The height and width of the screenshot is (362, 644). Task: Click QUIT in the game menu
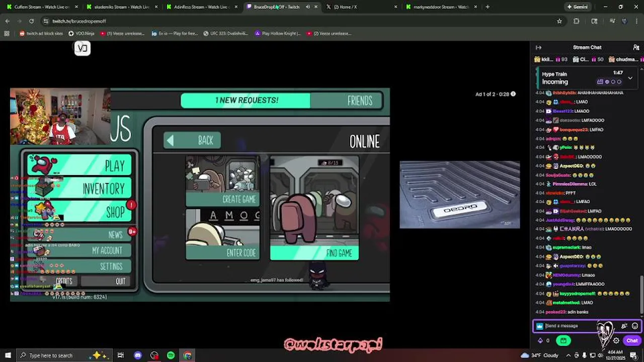(107, 281)
